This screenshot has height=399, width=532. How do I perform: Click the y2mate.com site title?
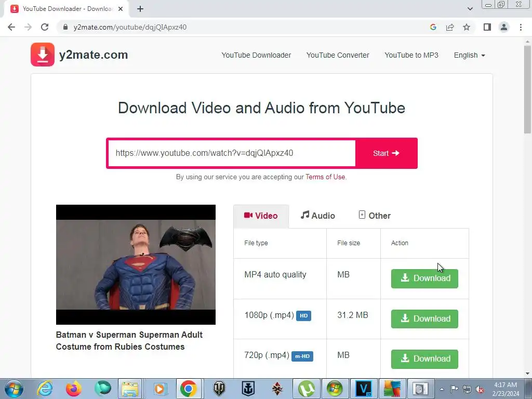pyautogui.click(x=94, y=55)
